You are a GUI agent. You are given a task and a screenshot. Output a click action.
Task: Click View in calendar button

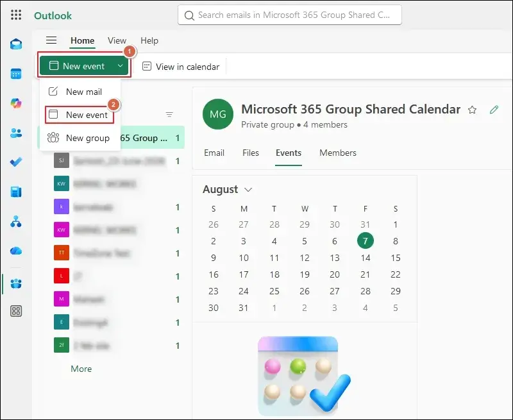point(181,67)
